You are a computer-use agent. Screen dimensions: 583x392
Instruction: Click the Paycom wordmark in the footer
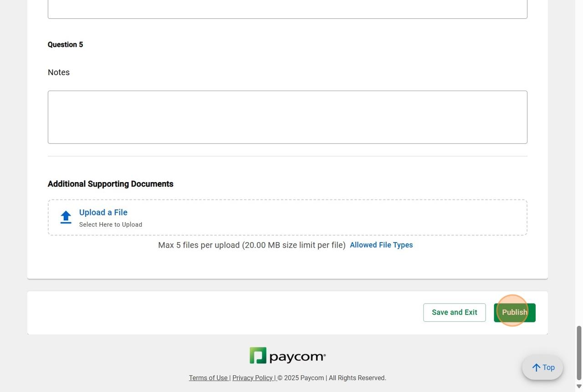point(297,356)
